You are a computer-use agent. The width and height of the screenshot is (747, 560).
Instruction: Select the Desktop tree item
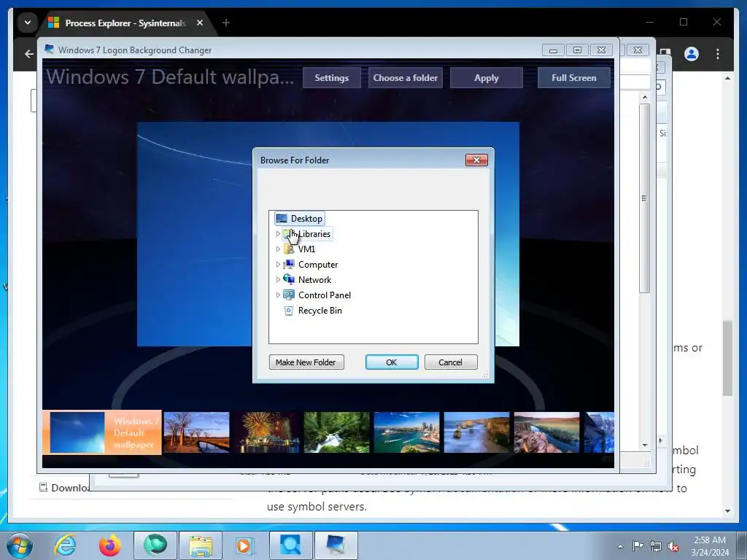pos(306,219)
